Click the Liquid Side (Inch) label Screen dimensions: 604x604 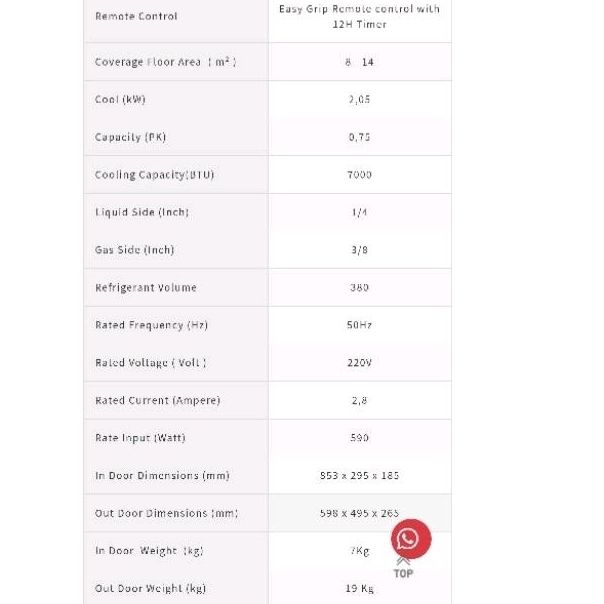(x=142, y=212)
